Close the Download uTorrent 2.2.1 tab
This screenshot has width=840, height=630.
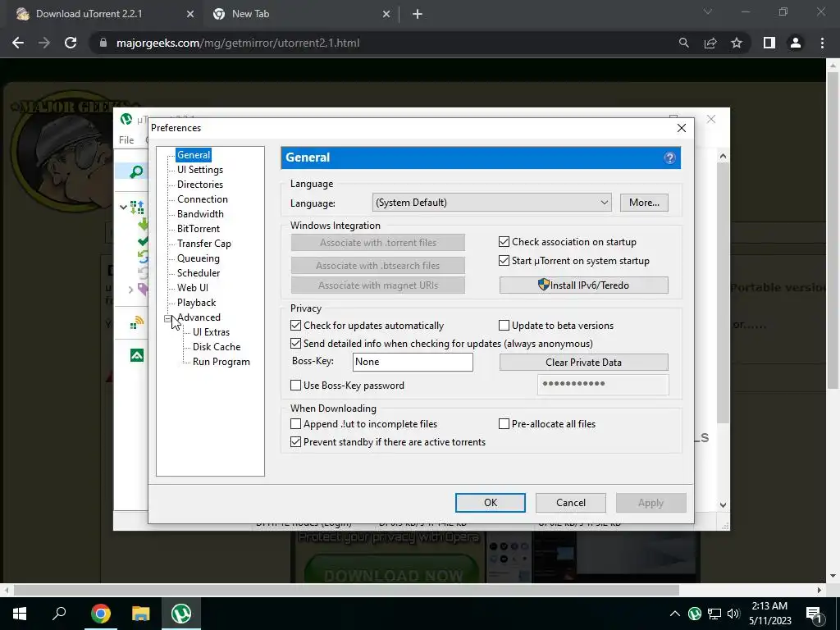(x=190, y=15)
